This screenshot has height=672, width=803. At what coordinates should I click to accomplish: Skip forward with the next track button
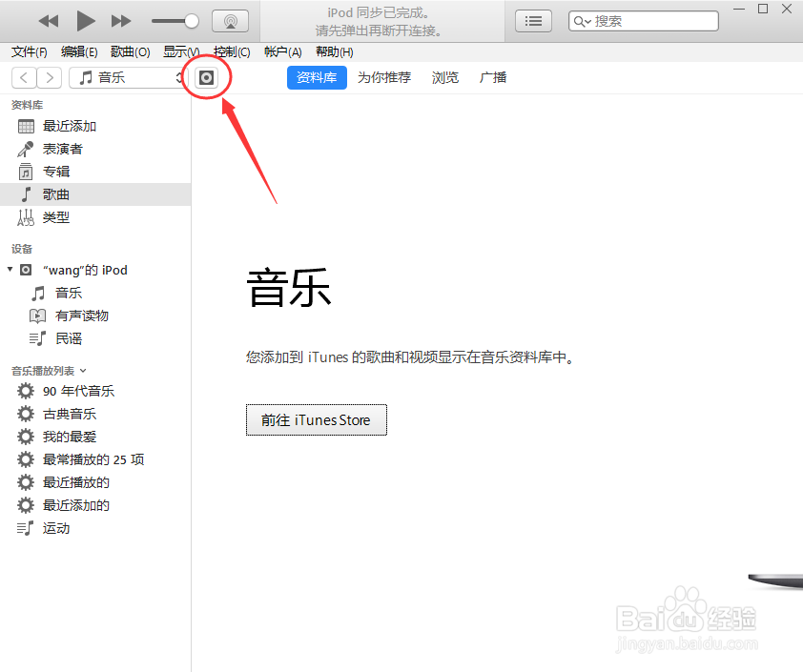[x=121, y=20]
